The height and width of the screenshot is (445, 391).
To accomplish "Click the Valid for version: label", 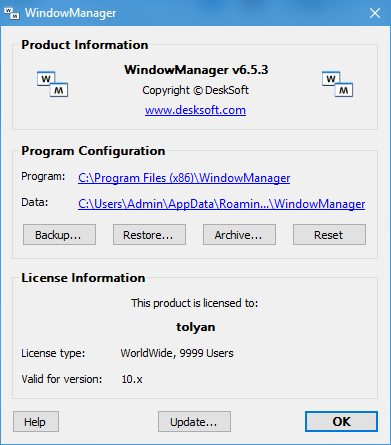I will click(62, 379).
